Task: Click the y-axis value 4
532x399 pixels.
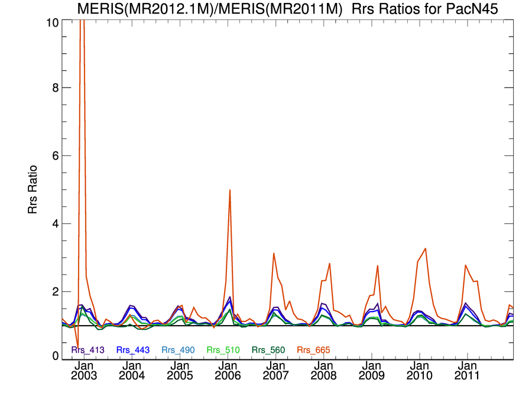Action: tap(56, 224)
